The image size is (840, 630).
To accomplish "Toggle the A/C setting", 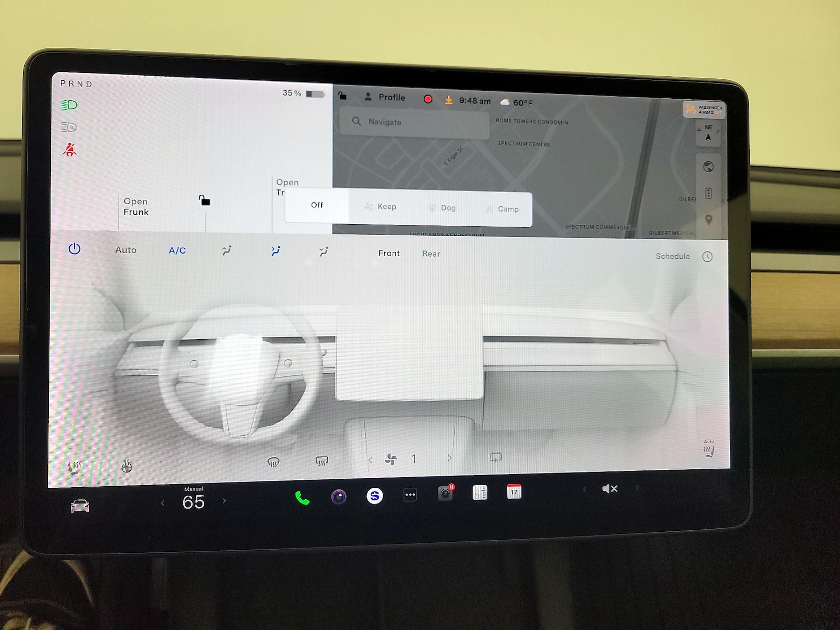I will [x=177, y=250].
